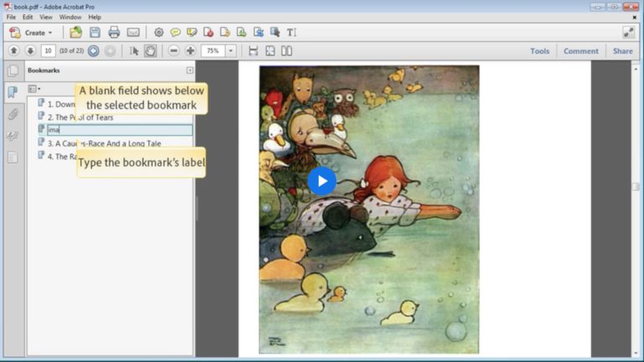Go to the previous page arrow

point(14,51)
